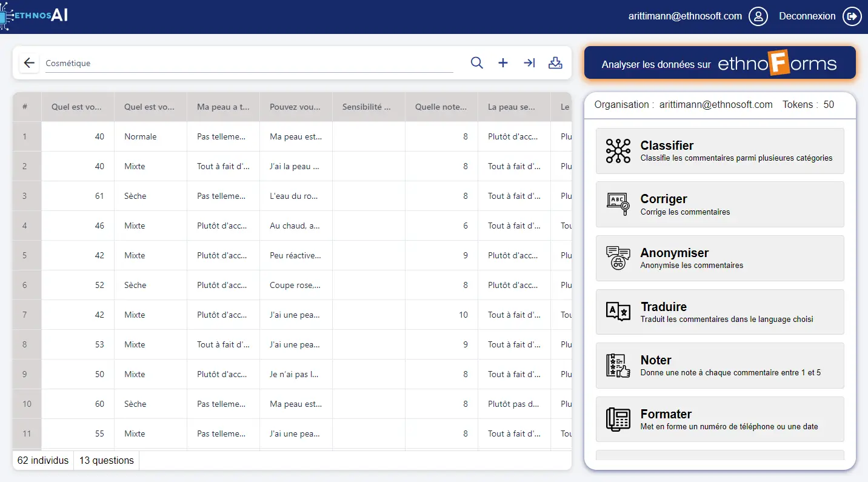Click the Anonymiser incognito icon
Viewport: 868px width, 482px height.
[618, 258]
